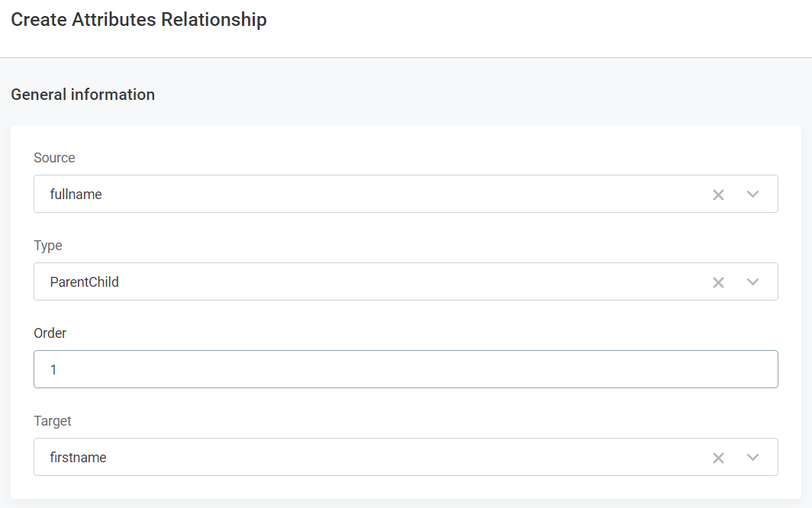Click the Order field label
The height and width of the screenshot is (508, 812).
(x=50, y=333)
